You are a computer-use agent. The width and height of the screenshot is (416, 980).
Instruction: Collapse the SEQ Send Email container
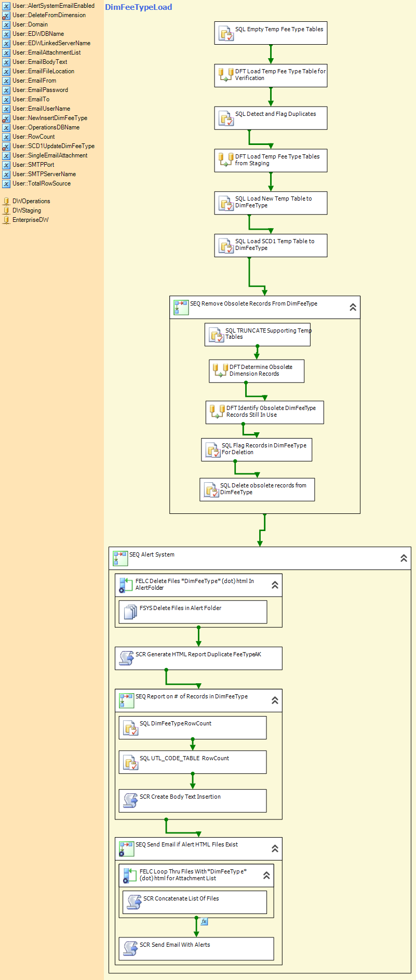[x=275, y=849]
